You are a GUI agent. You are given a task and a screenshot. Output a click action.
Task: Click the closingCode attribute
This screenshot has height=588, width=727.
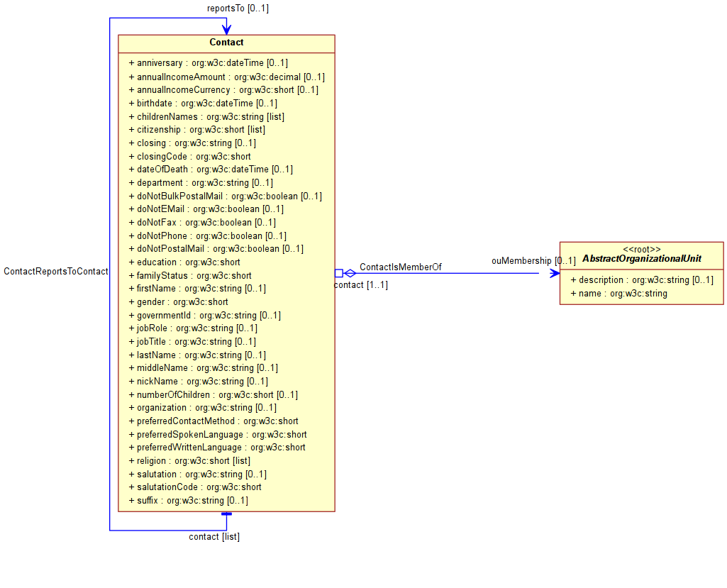point(189,157)
